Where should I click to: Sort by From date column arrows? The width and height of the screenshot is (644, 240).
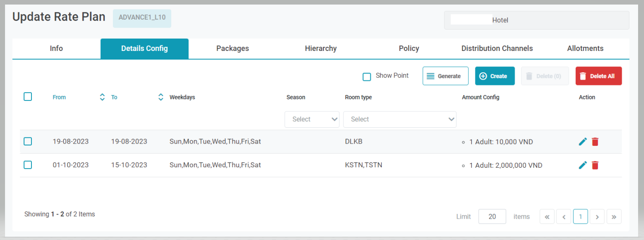[102, 97]
